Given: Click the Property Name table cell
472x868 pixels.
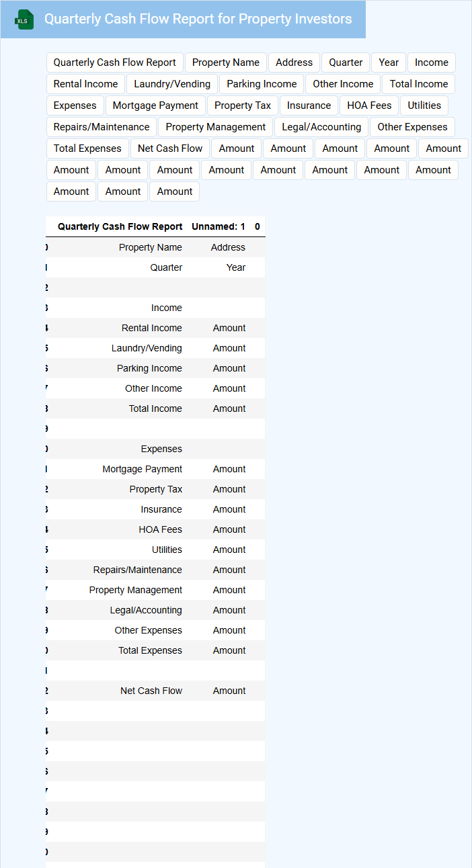Looking at the screenshot, I should pyautogui.click(x=151, y=247).
